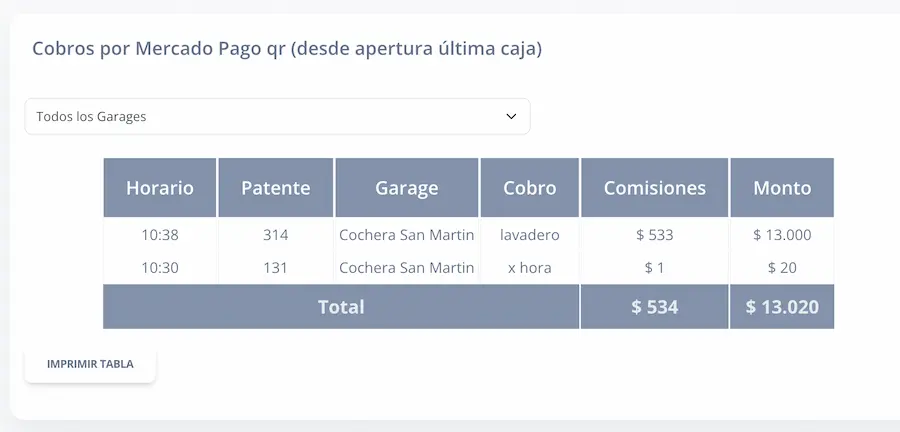The image size is (900, 432).
Task: Select patente 314 cell
Action: click(276, 236)
